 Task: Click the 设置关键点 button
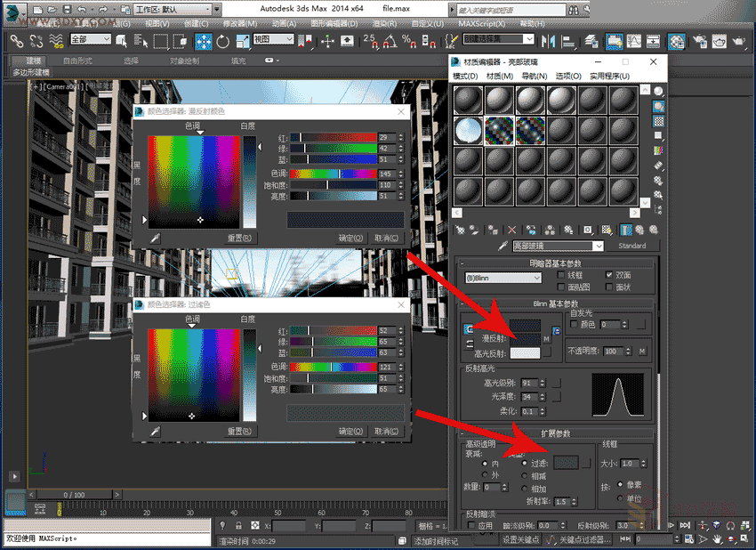coord(520,539)
